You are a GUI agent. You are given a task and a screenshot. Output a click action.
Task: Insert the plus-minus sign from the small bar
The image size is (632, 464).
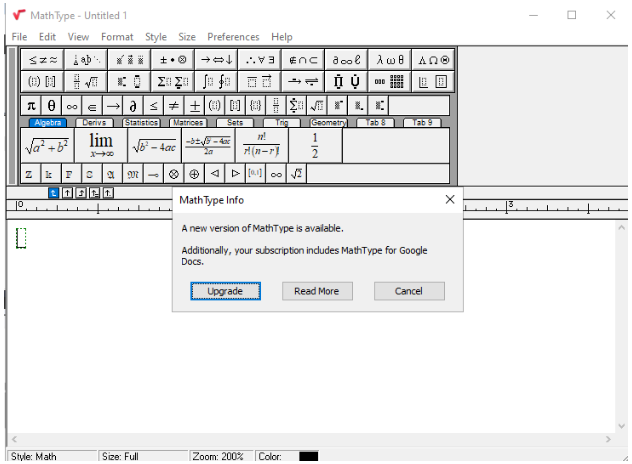pos(194,106)
